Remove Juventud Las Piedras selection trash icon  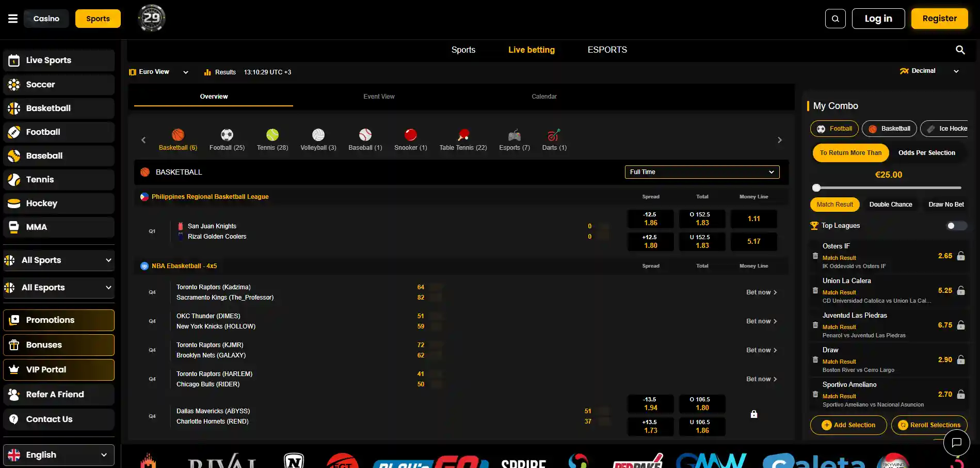[815, 325]
